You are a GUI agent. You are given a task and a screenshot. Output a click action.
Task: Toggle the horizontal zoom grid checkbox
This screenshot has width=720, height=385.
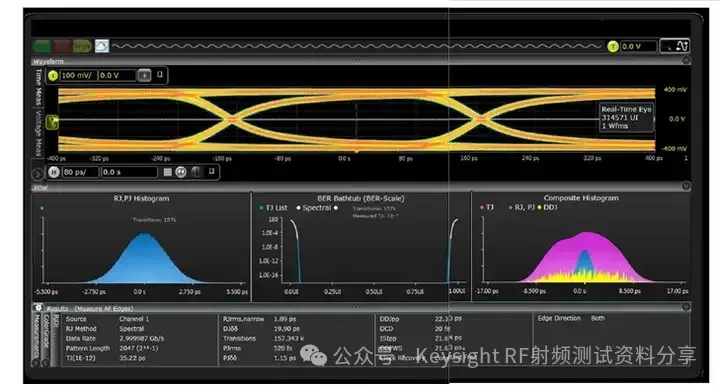tap(168, 172)
